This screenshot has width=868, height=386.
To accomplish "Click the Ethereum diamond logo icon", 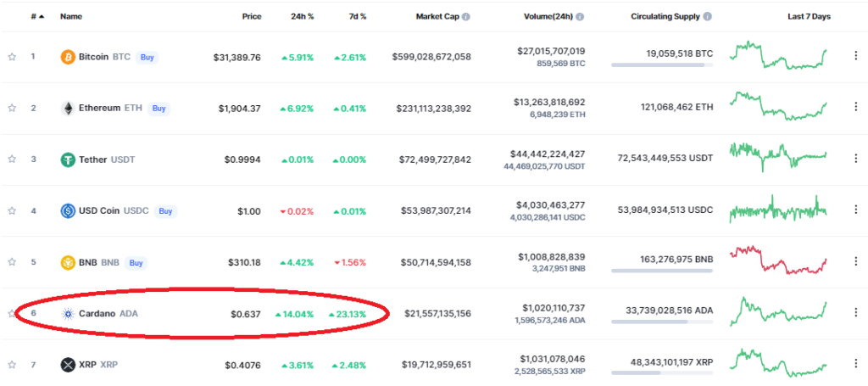I will [x=68, y=109].
